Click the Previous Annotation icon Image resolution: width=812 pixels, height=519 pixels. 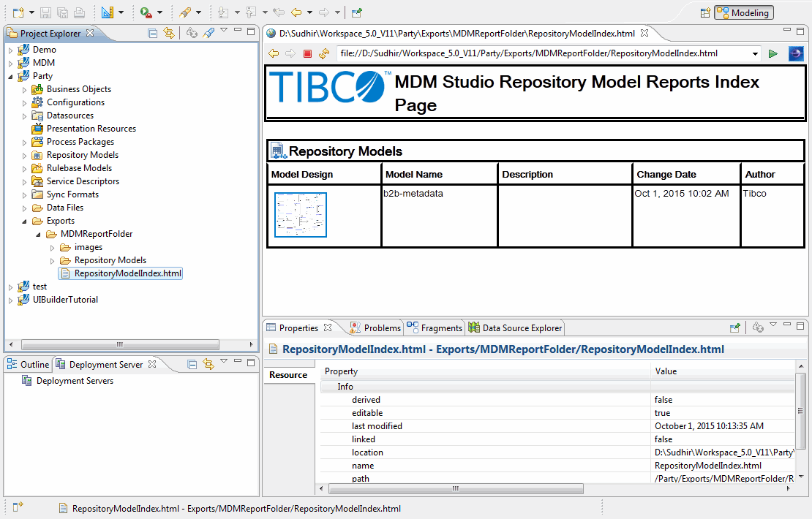click(x=251, y=12)
